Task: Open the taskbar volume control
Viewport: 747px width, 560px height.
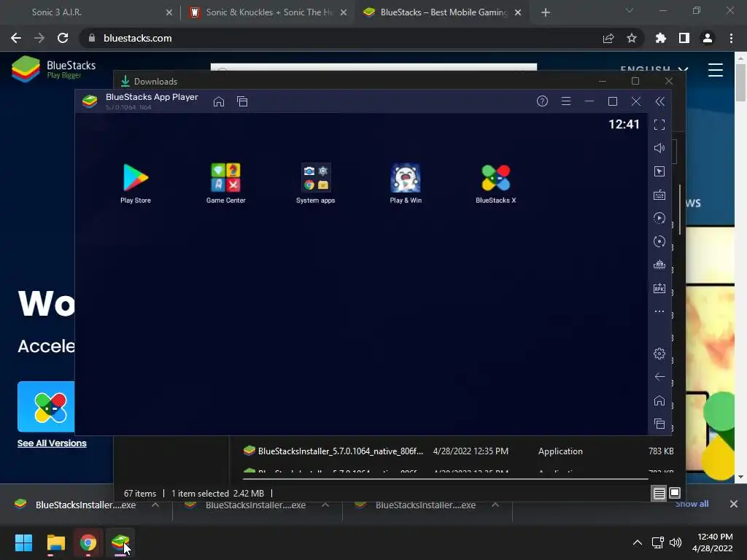Action: pos(676,542)
